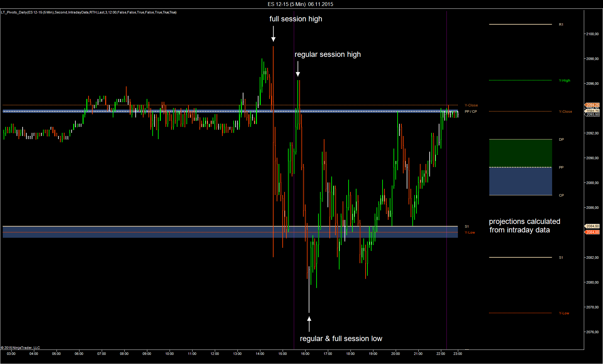Click the 2093,50 price marker on axis

592,115
